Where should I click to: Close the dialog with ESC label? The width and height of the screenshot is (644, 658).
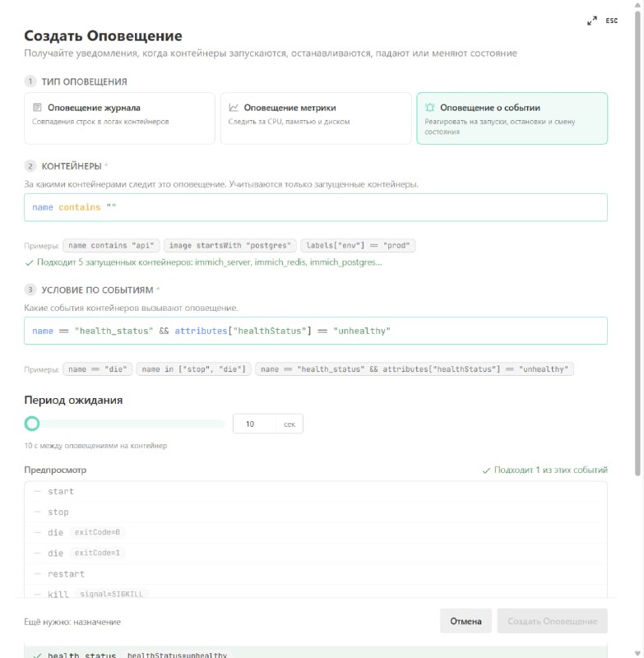pos(611,21)
